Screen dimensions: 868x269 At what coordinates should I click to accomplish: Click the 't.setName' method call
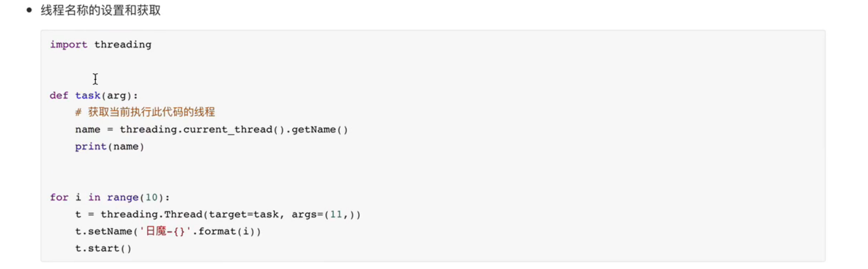coord(103,231)
